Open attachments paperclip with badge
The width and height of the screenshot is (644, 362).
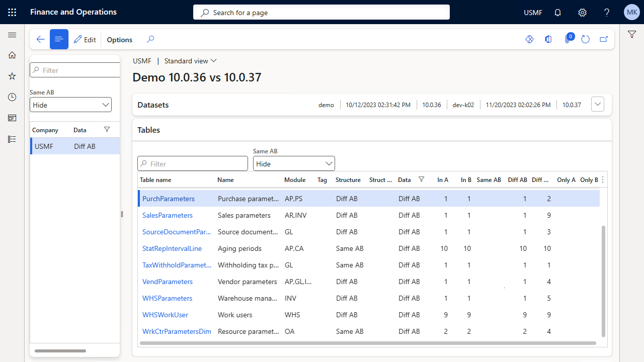click(x=568, y=38)
